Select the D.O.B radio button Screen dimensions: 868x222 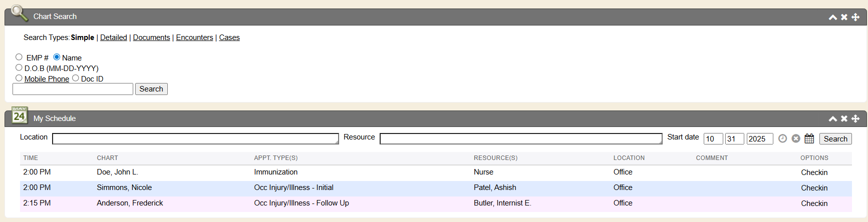pyautogui.click(x=19, y=67)
